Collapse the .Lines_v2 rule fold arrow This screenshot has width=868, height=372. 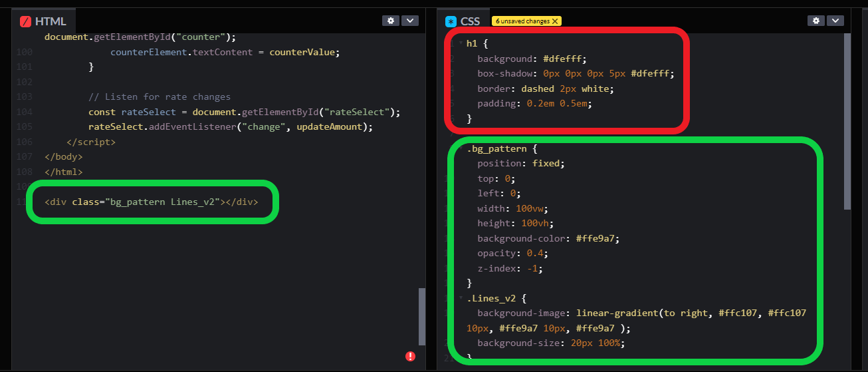(x=461, y=298)
